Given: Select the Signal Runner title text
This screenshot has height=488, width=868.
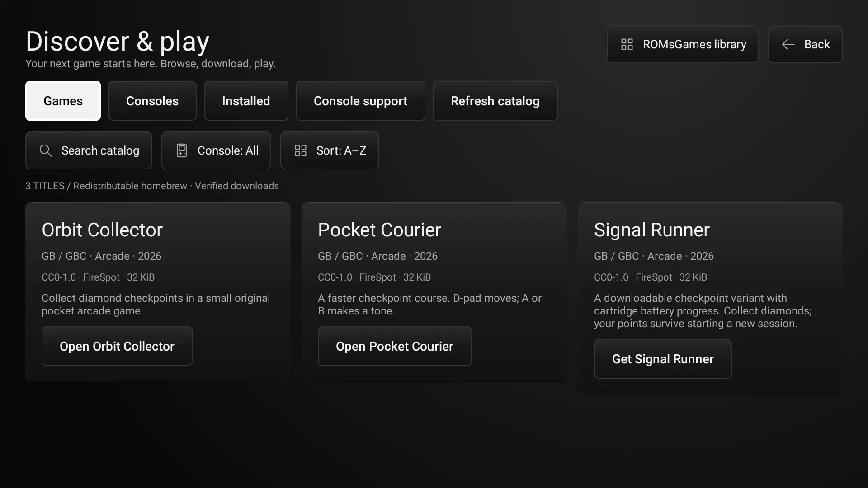Looking at the screenshot, I should (x=652, y=230).
